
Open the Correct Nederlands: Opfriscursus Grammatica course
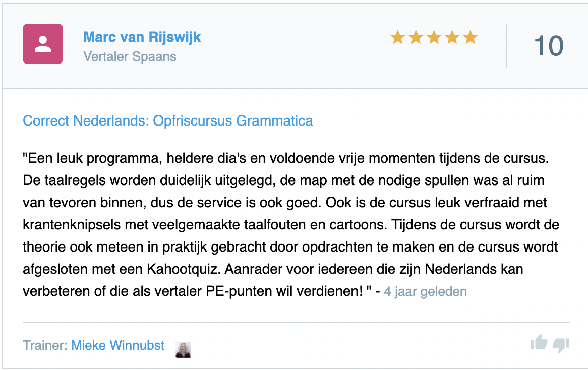[x=167, y=121]
